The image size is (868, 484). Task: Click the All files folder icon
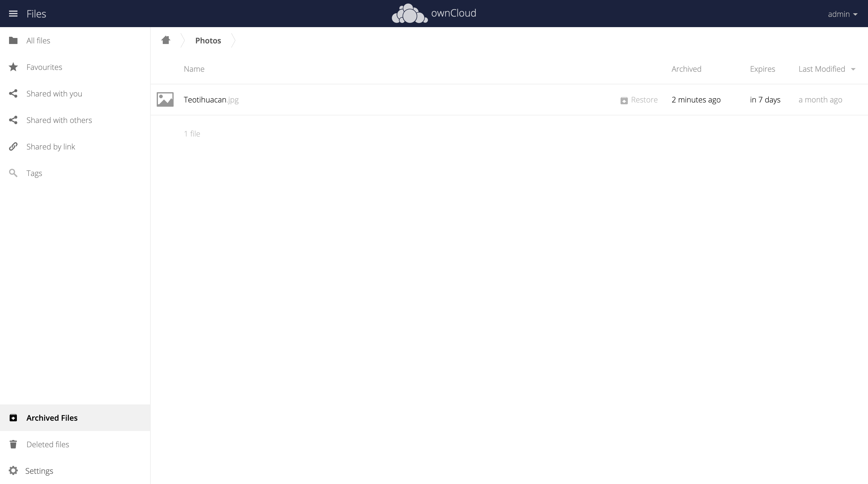(x=13, y=40)
